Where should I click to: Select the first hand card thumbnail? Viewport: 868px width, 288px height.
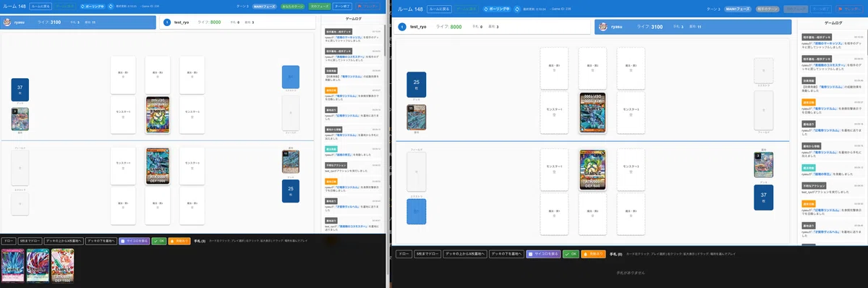click(x=13, y=266)
